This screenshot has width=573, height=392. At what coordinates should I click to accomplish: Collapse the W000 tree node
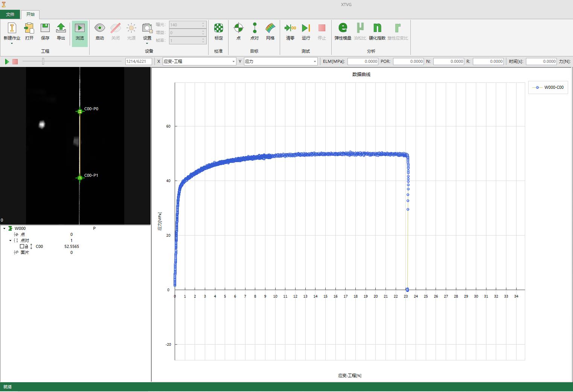pos(5,228)
